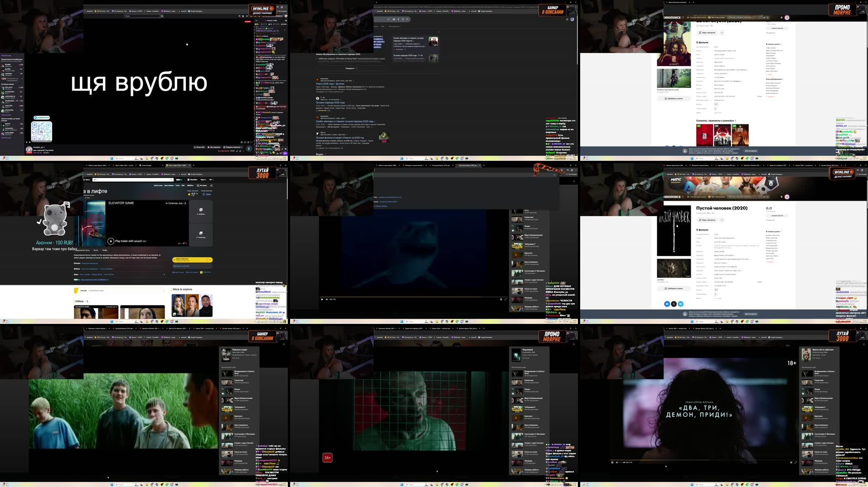Select "Cast & crew" in the IMDb navigation

pyautogui.click(x=158, y=185)
